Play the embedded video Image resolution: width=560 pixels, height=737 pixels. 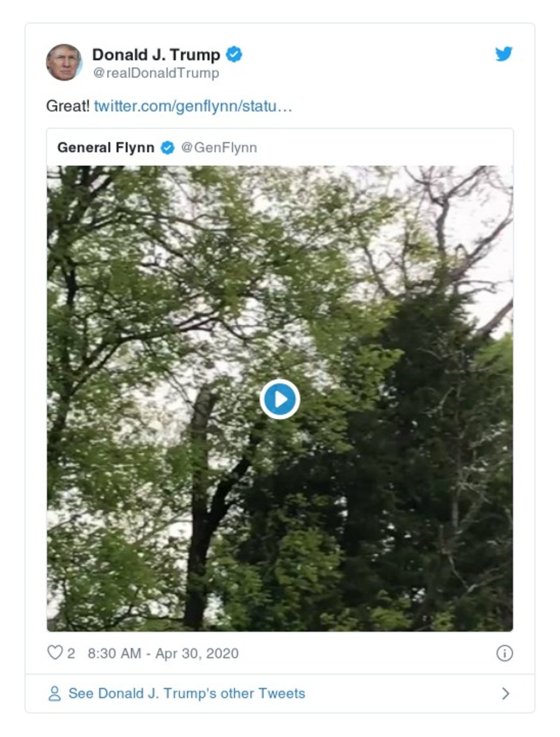280,399
